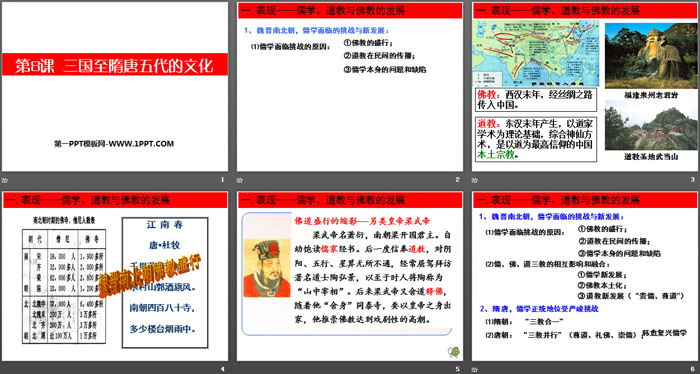This screenshot has width=700, height=374.
Task: Click the Silk Road map image on slide 3
Action: [x=536, y=54]
